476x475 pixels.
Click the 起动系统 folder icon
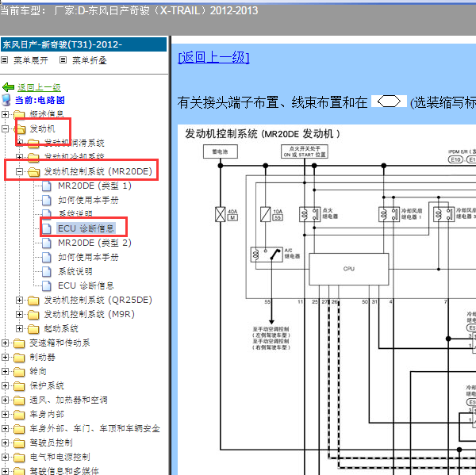pyautogui.click(x=33, y=329)
